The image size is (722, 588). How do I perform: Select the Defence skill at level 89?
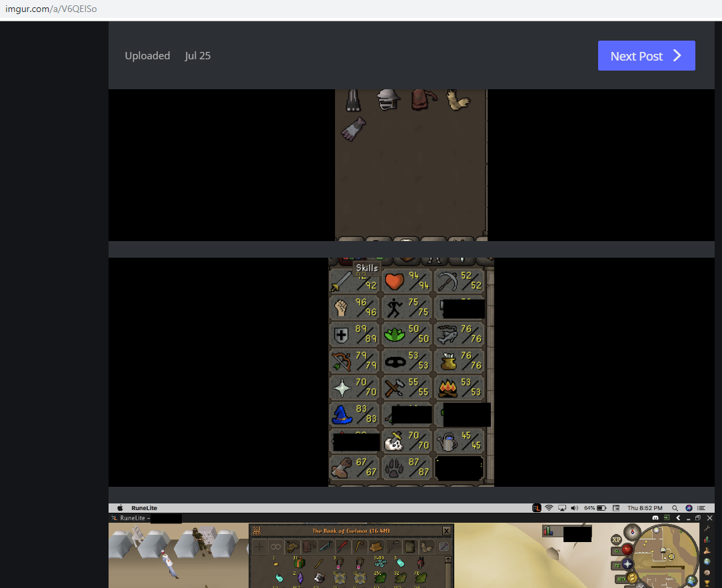(x=354, y=334)
